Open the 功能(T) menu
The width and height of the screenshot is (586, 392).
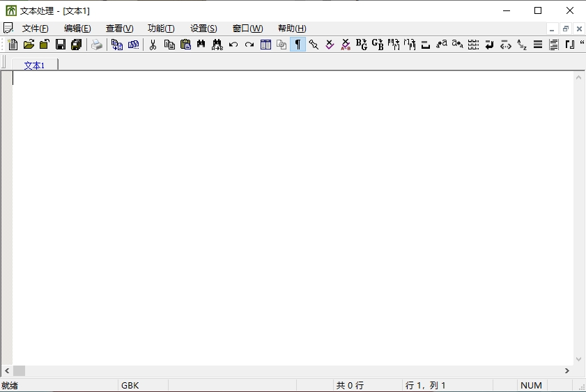tap(161, 29)
